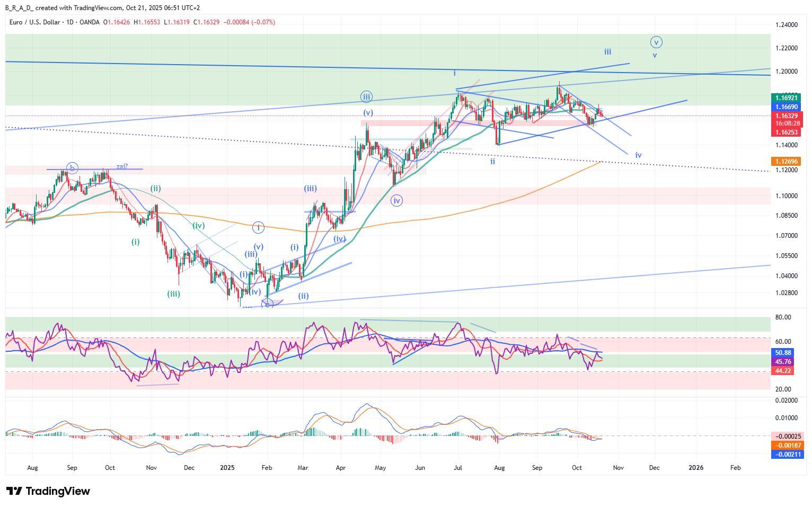
Task: Click the 1.24000 level on price scale
Action: 786,25
